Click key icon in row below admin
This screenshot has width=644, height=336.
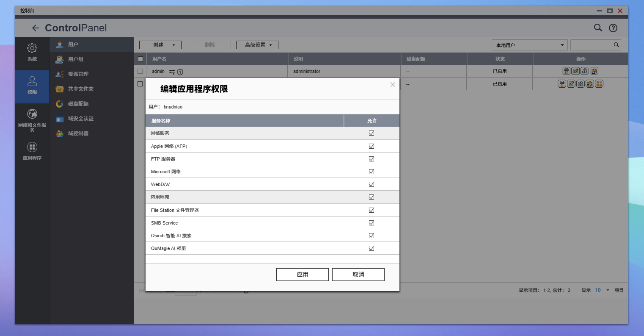pyautogui.click(x=562, y=84)
